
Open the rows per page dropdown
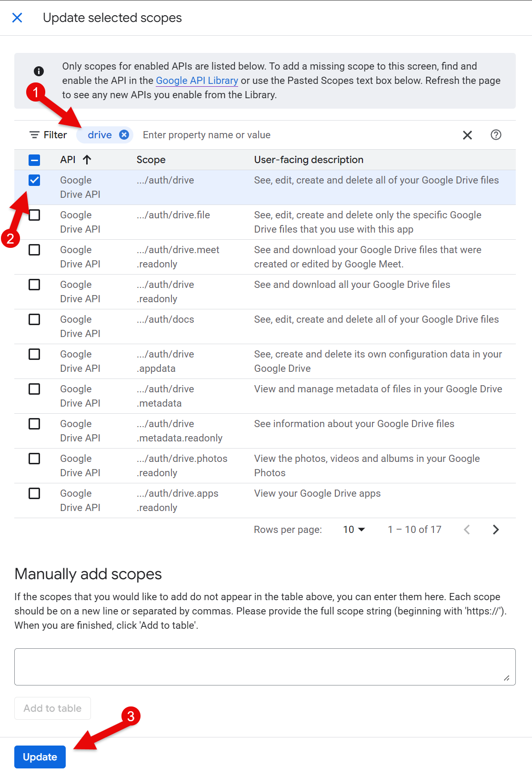(x=354, y=530)
